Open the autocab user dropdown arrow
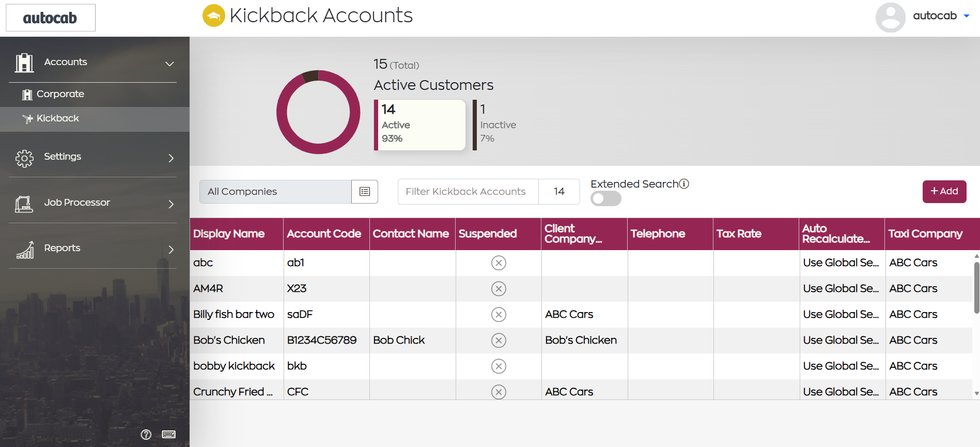 (967, 16)
